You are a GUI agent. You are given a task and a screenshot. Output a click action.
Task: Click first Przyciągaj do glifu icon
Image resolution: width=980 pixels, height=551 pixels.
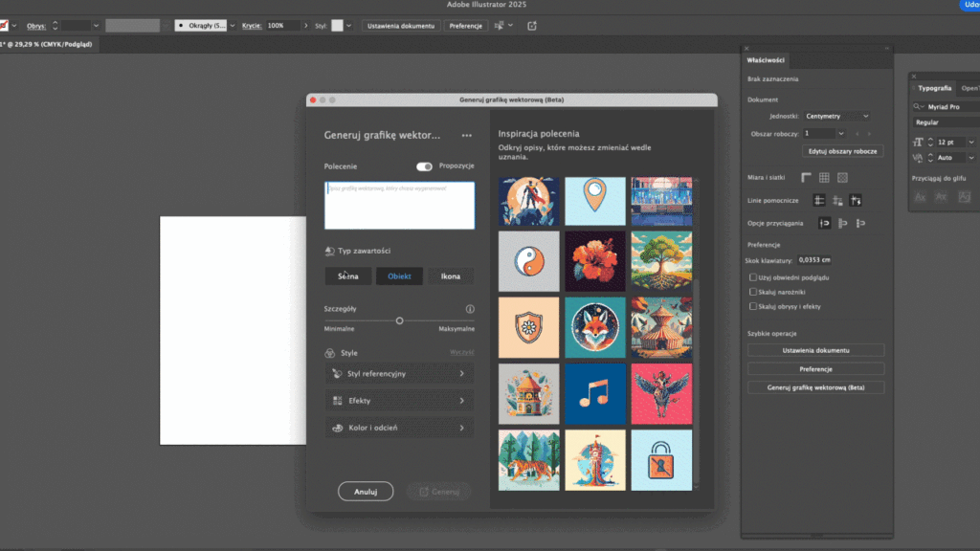(920, 197)
